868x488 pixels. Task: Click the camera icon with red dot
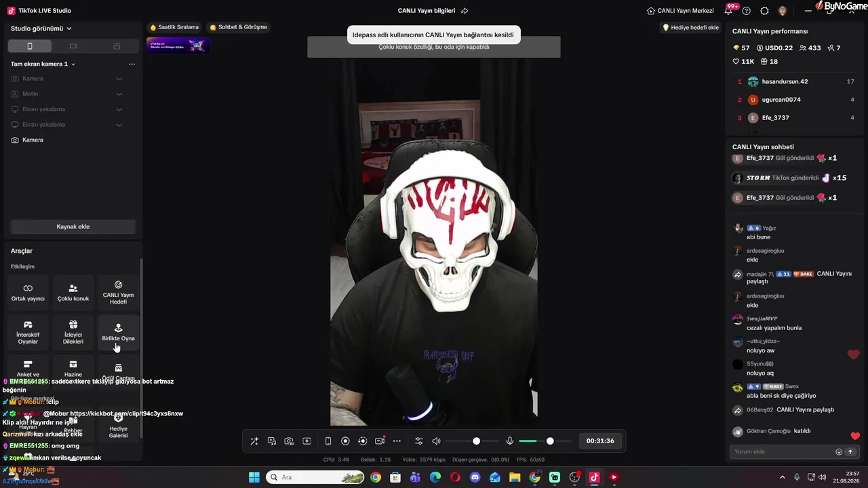(x=380, y=441)
